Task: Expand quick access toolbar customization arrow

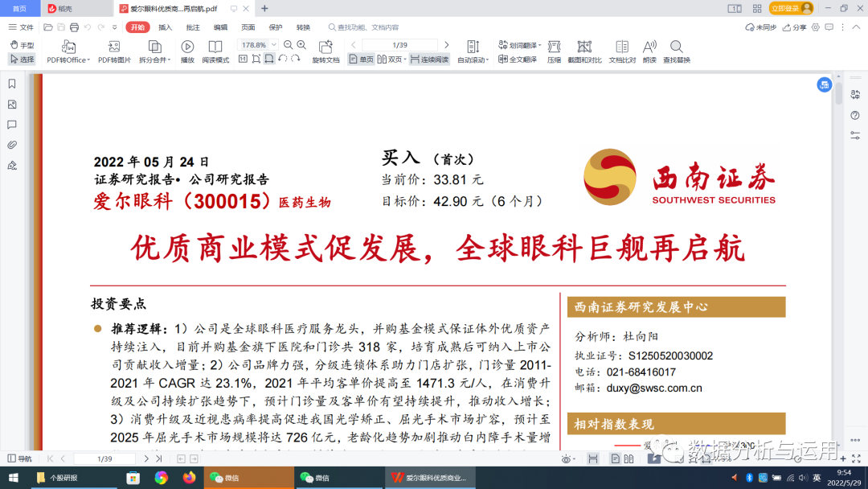Action: coord(115,27)
